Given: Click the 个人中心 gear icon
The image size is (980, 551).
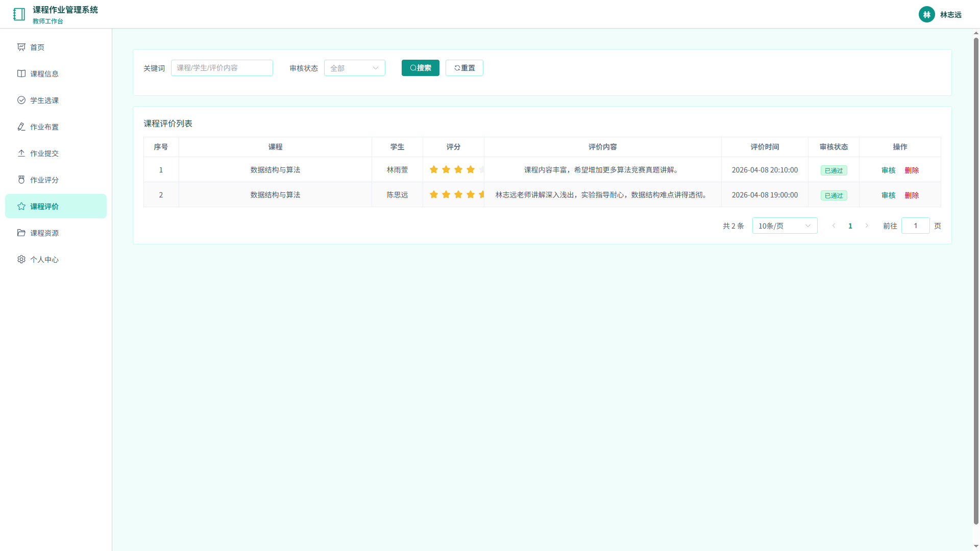Looking at the screenshot, I should (21, 259).
